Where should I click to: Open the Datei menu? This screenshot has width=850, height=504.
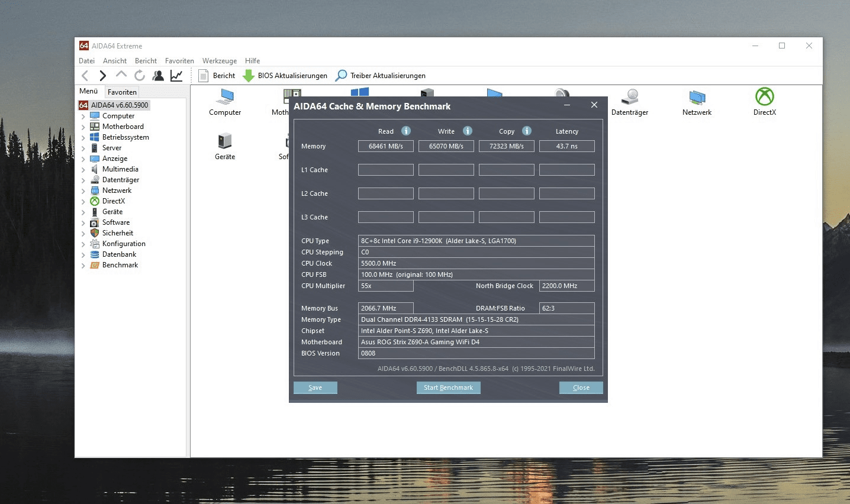click(86, 61)
